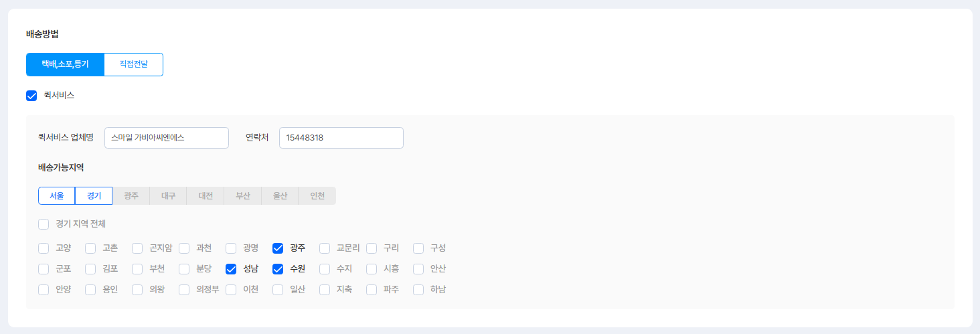
Task: Select the 부산 region tab
Action: point(242,196)
